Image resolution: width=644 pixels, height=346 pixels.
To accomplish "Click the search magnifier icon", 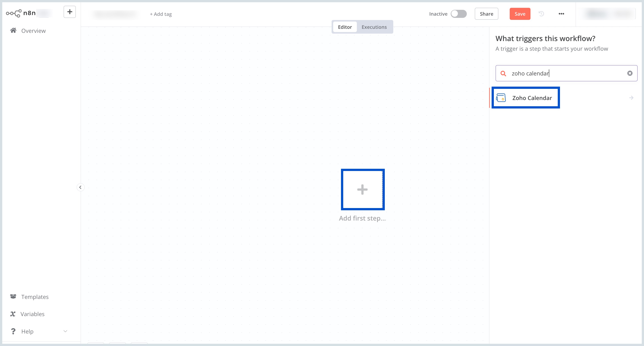I will [x=503, y=73].
